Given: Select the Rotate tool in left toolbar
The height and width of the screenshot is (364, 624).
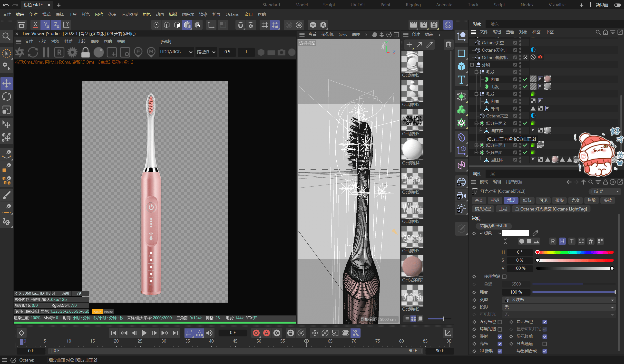Looking at the screenshot, I should (6, 96).
